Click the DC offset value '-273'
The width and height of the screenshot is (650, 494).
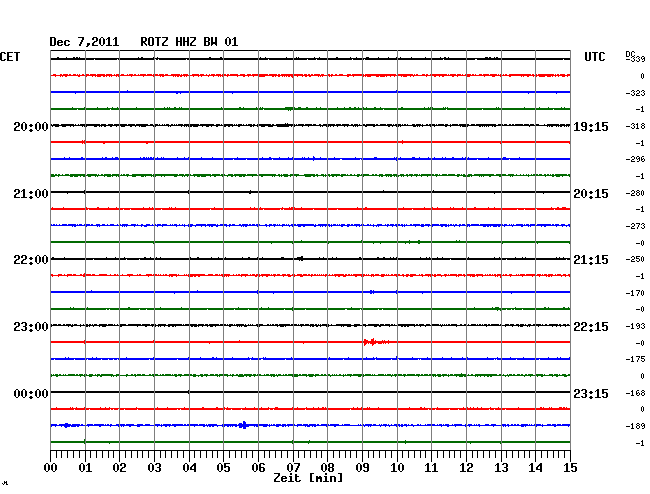click(635, 226)
